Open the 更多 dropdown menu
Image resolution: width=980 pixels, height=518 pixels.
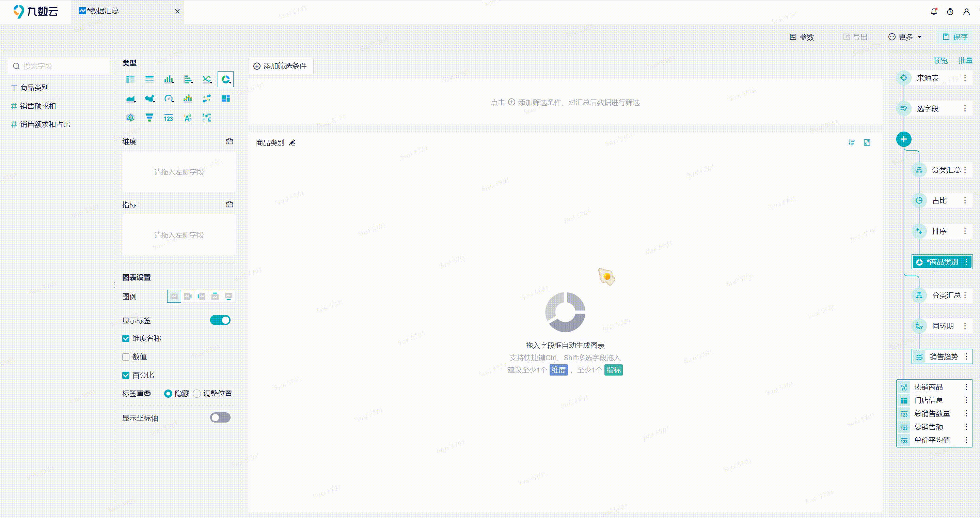tap(905, 37)
